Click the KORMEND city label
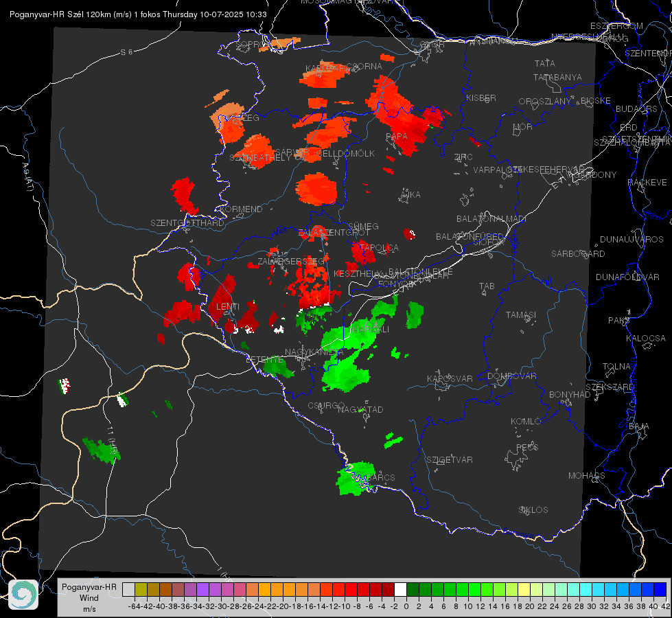The width and height of the screenshot is (672, 618). tap(241, 209)
